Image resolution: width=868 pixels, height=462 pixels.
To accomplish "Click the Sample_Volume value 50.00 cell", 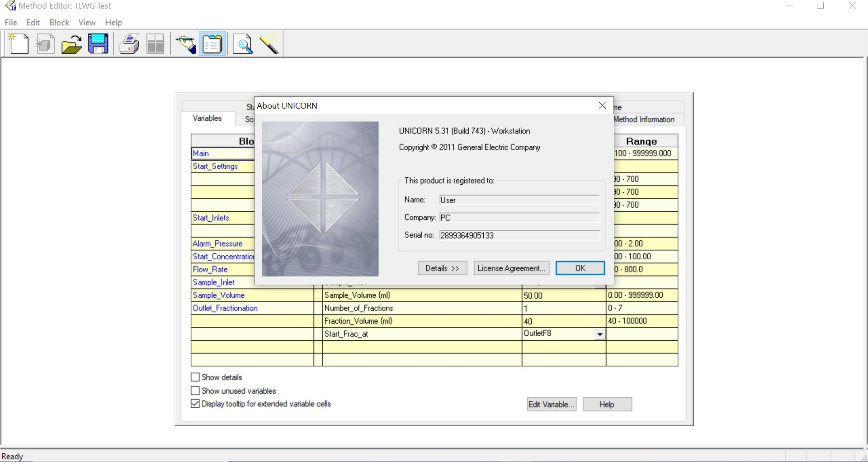I will coord(564,295).
